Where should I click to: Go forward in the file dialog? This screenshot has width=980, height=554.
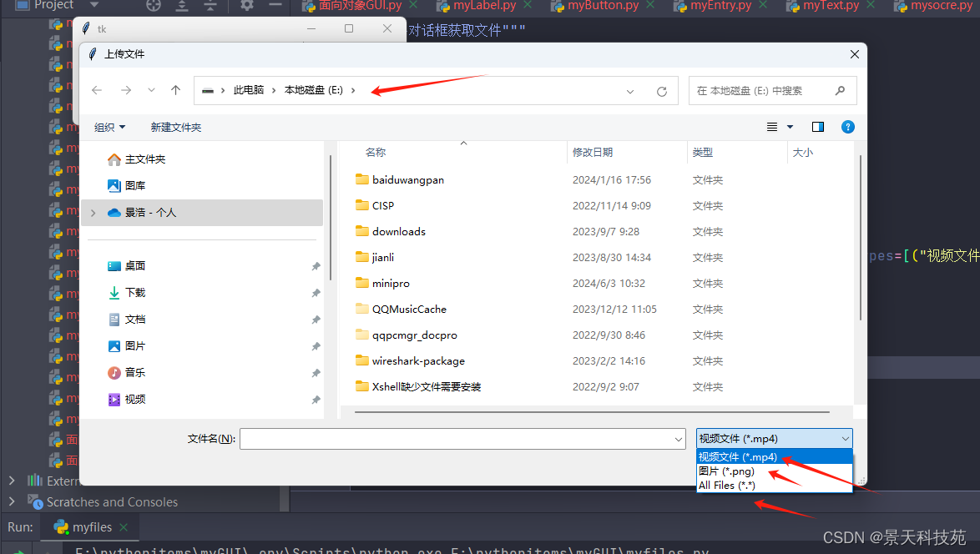pyautogui.click(x=125, y=91)
